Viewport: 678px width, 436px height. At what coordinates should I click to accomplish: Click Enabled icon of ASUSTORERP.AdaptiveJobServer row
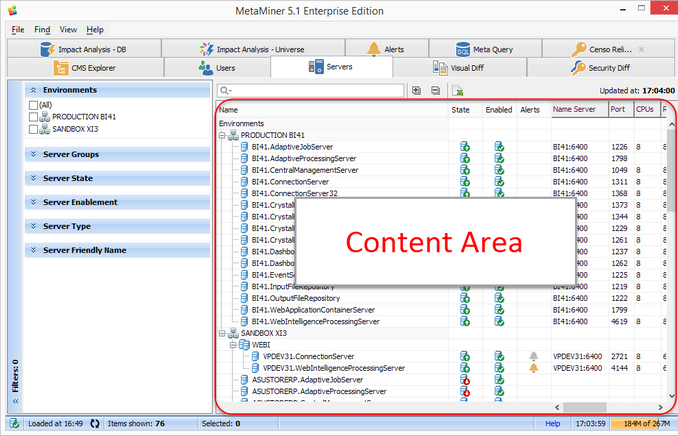[499, 380]
